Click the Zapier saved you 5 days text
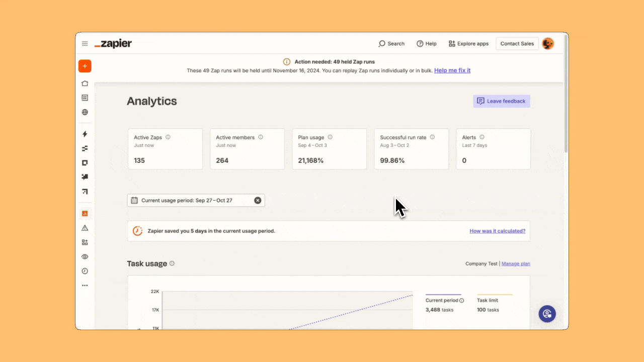This screenshot has height=362, width=644. 211,231
